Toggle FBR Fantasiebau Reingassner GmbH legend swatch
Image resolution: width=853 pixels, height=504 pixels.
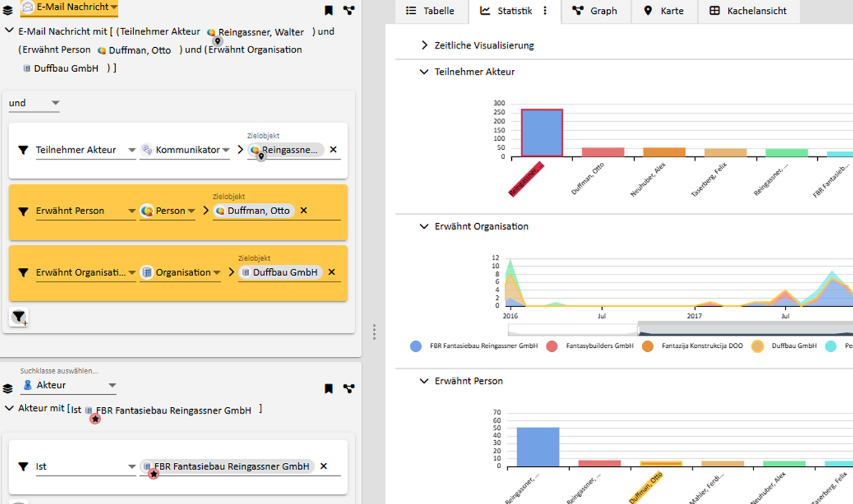point(416,346)
